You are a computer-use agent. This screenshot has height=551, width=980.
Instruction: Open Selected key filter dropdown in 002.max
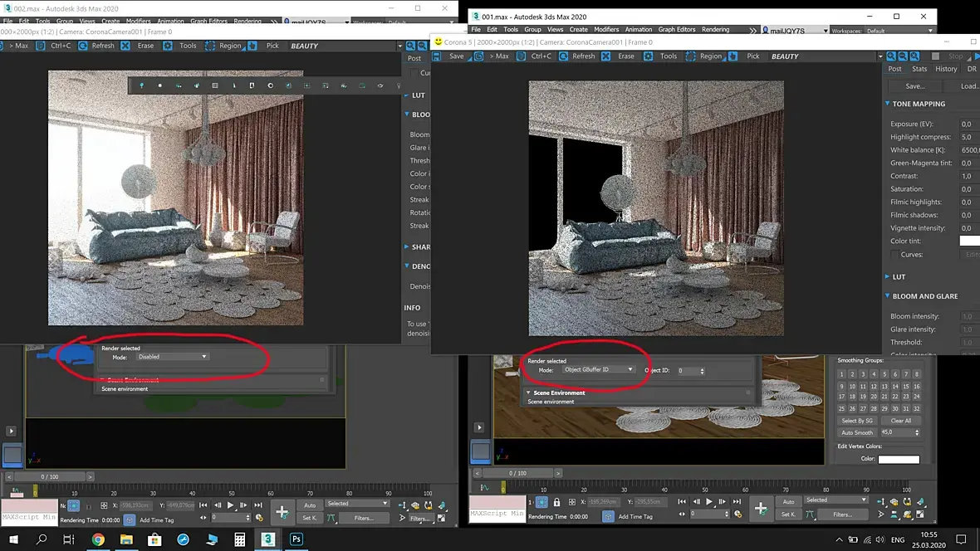tap(357, 504)
